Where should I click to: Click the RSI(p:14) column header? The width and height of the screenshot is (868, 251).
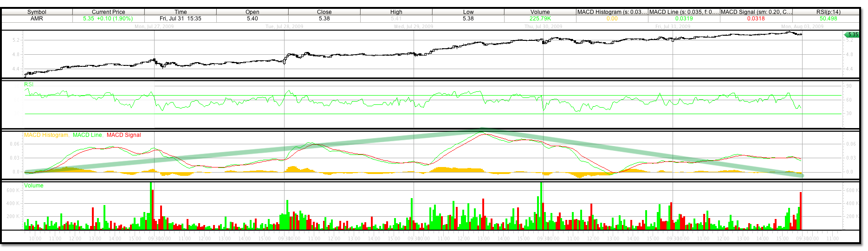[828, 12]
